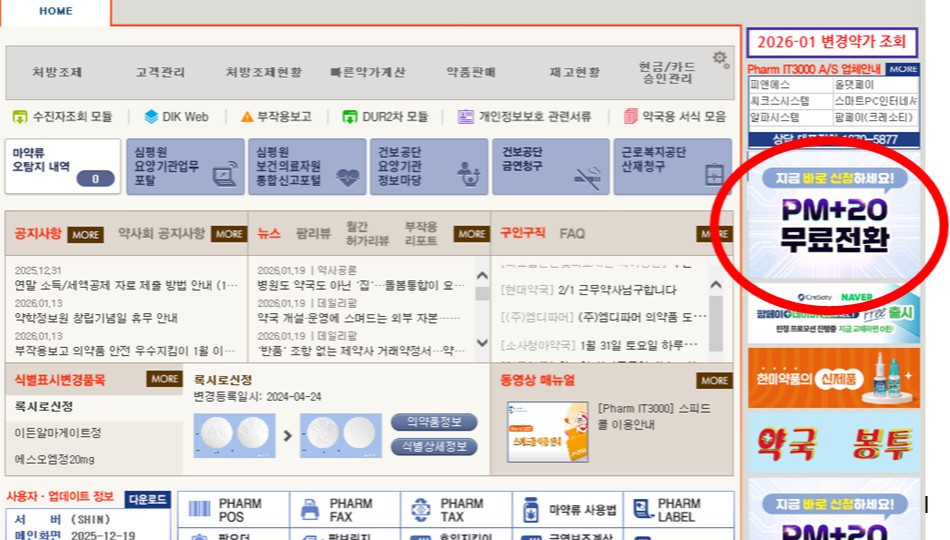Click MORE next to 식별표시변경품목
The image size is (950, 540).
coord(164,379)
